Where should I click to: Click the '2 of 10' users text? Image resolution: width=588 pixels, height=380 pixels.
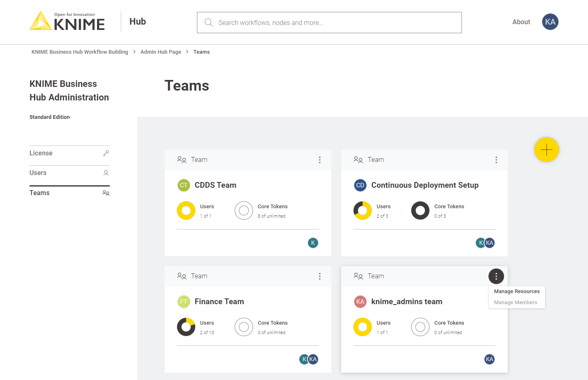click(x=207, y=332)
